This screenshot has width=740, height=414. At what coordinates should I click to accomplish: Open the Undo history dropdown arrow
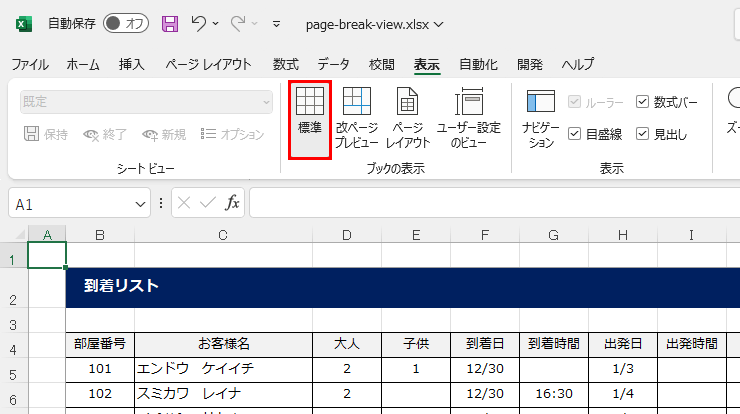pyautogui.click(x=216, y=24)
